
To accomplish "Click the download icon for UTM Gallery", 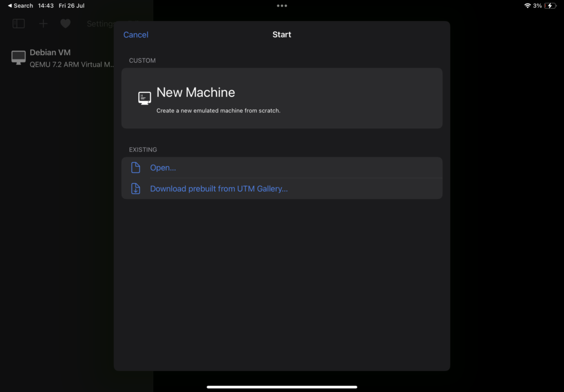I will click(135, 188).
